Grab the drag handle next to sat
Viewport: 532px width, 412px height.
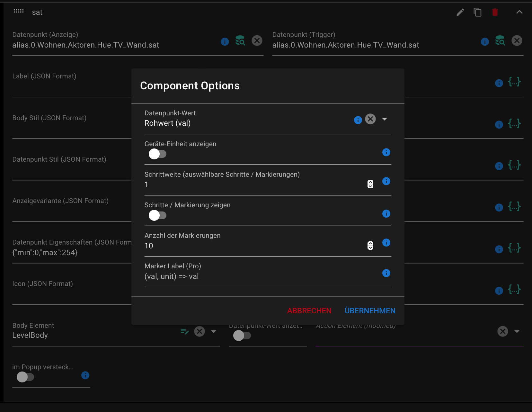19,11
